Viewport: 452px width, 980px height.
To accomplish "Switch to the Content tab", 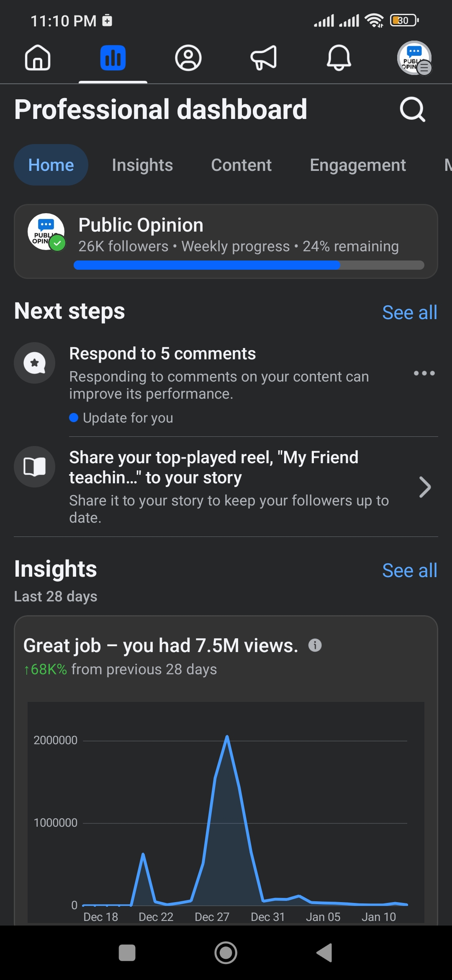I will pos(241,165).
